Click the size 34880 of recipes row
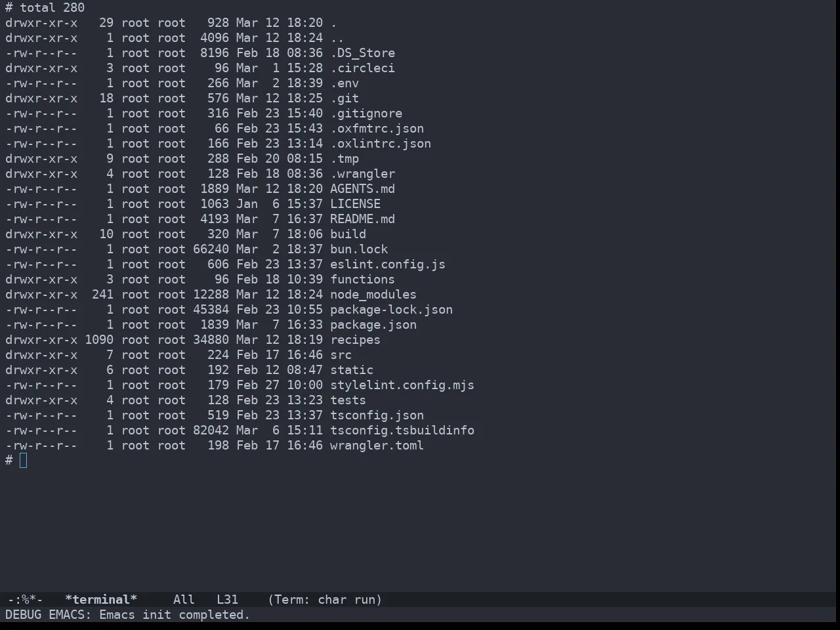This screenshot has height=630, width=840. coord(211,340)
